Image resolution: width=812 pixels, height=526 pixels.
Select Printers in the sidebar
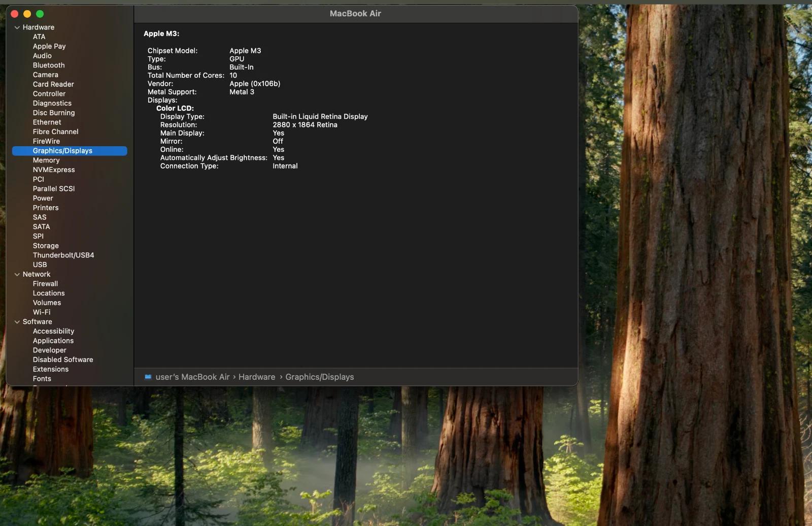click(x=46, y=208)
